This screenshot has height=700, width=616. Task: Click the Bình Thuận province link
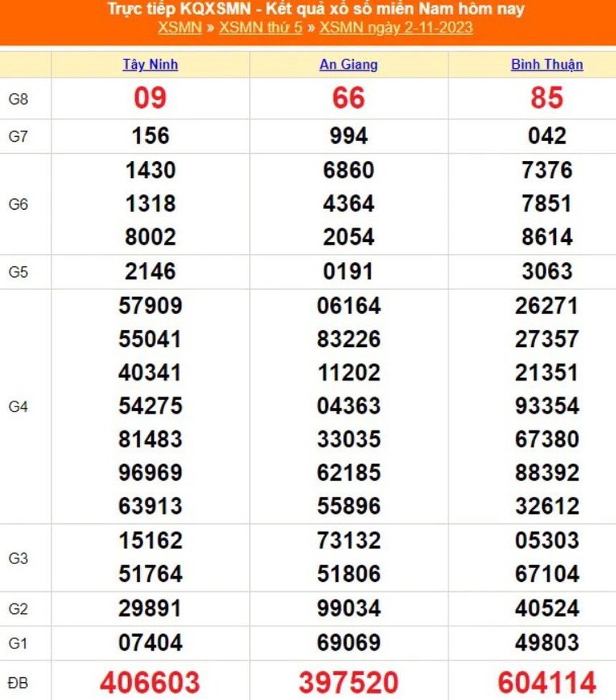pos(547,64)
